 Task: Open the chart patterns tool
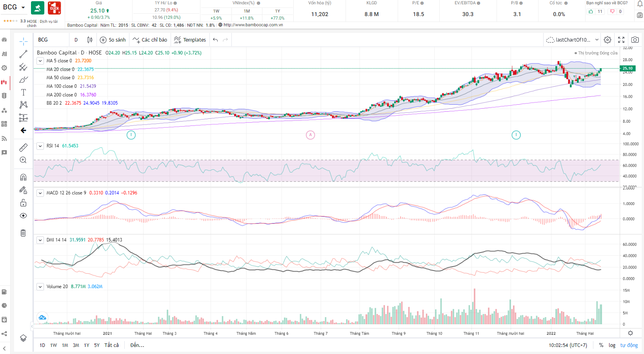point(24,105)
